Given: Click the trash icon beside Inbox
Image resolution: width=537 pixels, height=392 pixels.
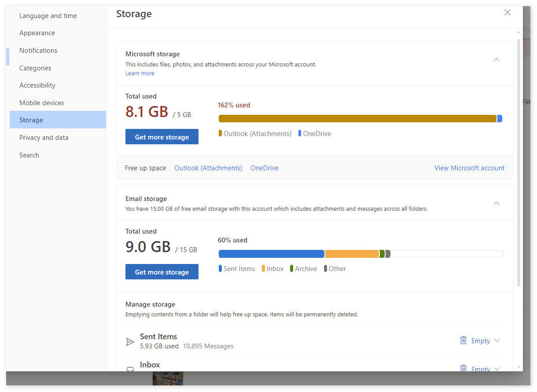Looking at the screenshot, I should point(463,368).
